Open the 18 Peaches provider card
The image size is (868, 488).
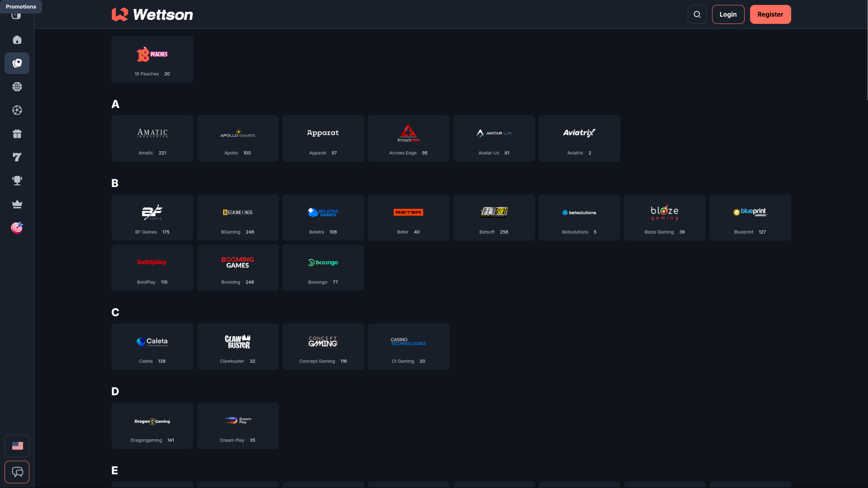152,59
